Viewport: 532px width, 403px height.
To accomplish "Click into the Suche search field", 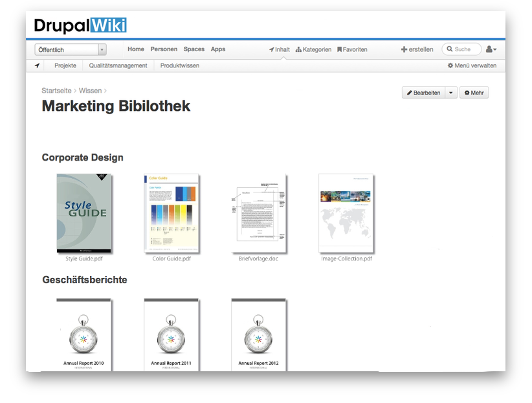I will pyautogui.click(x=465, y=49).
